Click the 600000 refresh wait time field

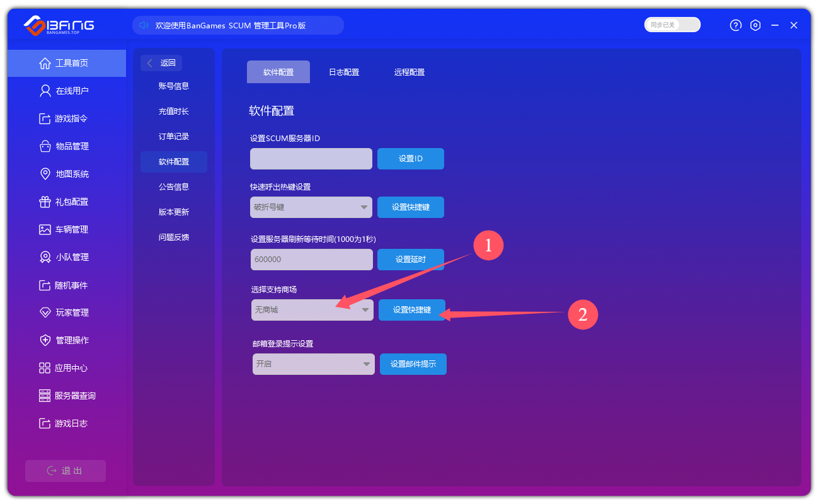311,260
